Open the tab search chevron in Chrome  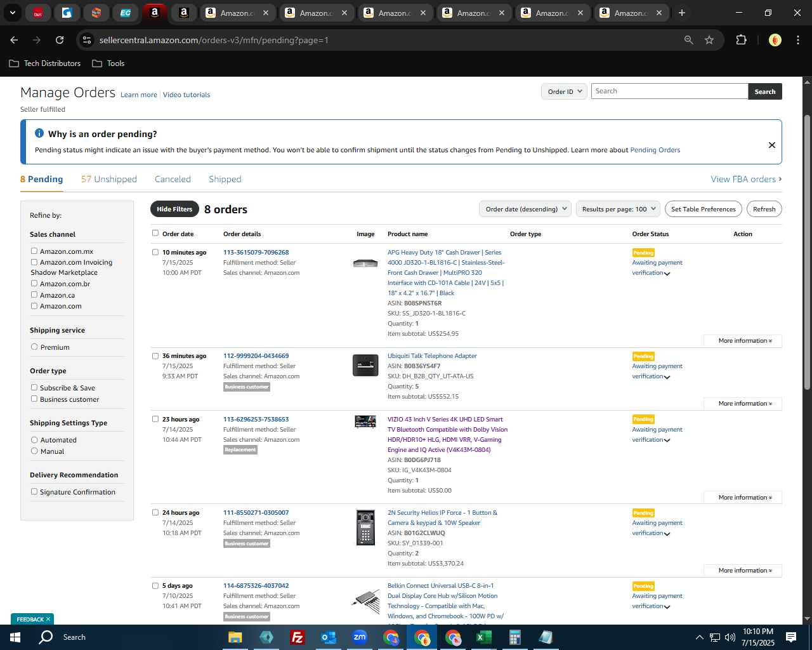point(12,13)
